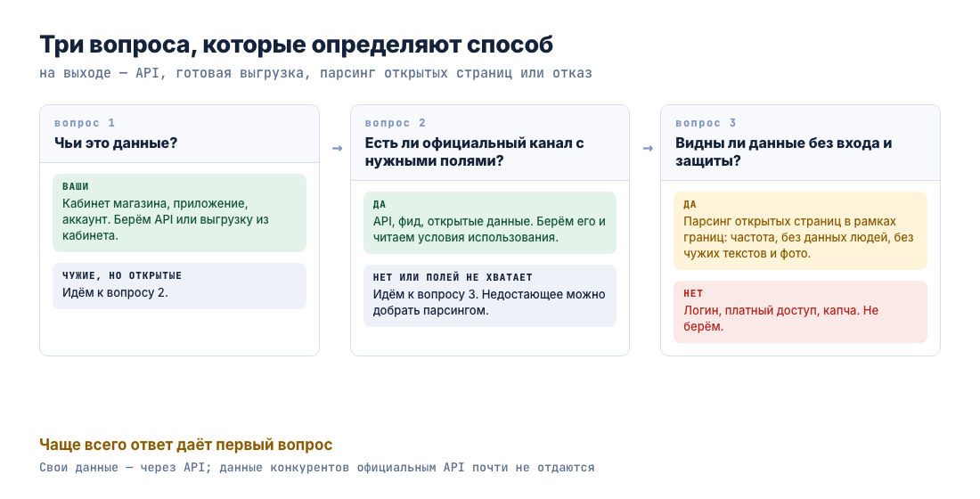Click 'ДА' label in question 2 card
The image size is (980, 499).
pos(380,204)
